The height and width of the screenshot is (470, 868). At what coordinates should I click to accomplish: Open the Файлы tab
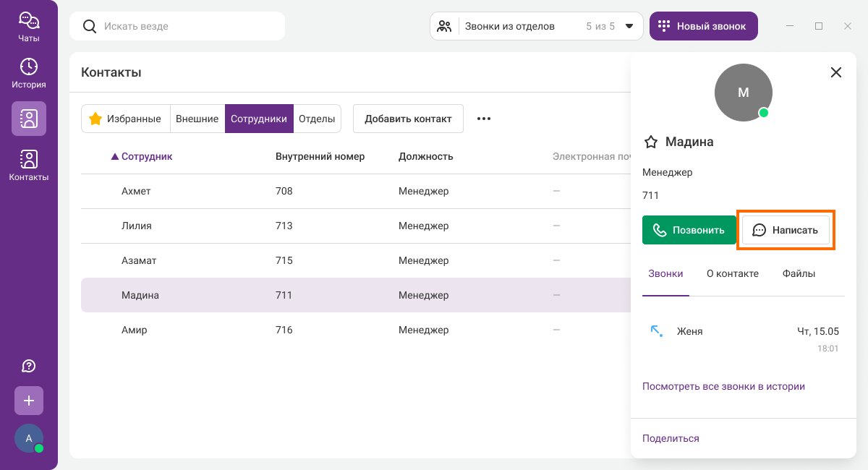click(799, 273)
